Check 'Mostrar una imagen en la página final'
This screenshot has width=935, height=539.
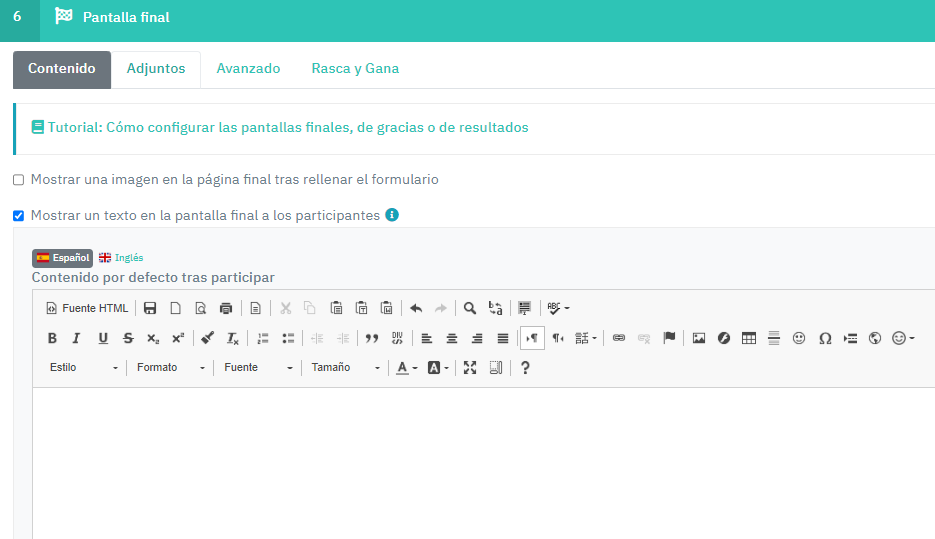coord(18,179)
